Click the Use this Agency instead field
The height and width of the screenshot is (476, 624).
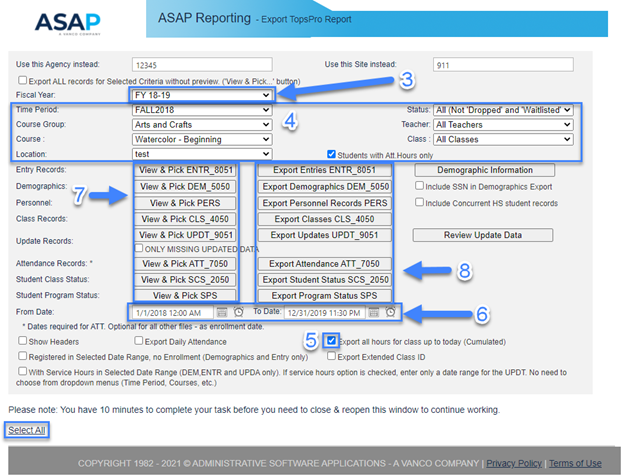202,65
